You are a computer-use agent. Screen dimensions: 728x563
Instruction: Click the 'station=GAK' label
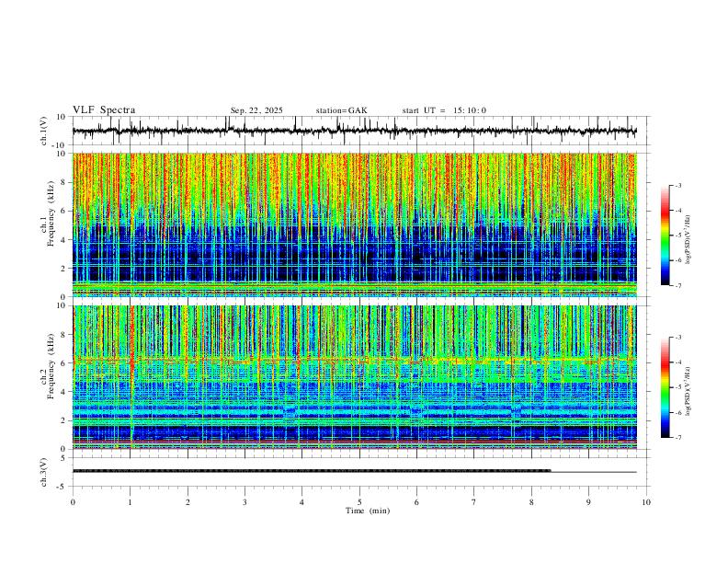click(x=341, y=110)
